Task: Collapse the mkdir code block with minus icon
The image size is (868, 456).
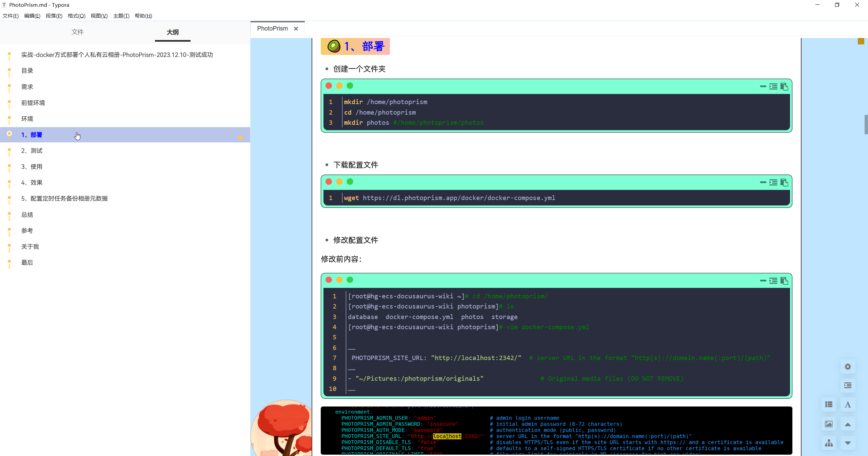Action: point(763,87)
